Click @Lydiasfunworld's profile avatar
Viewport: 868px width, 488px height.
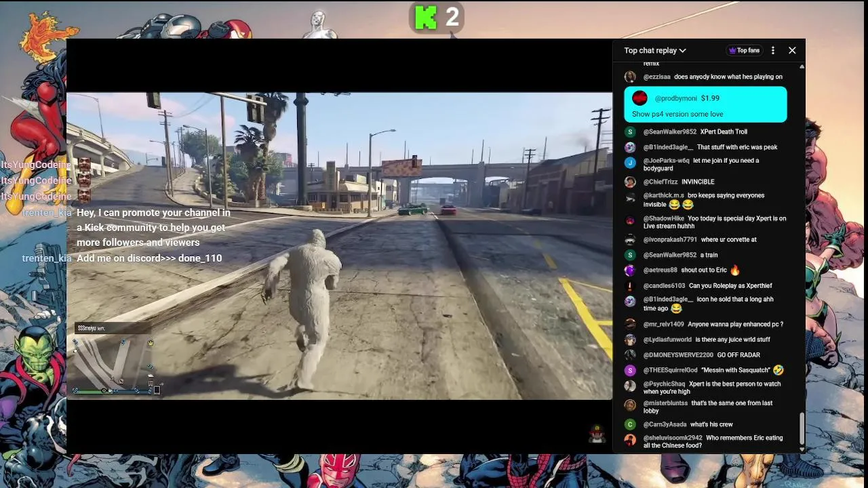click(630, 340)
